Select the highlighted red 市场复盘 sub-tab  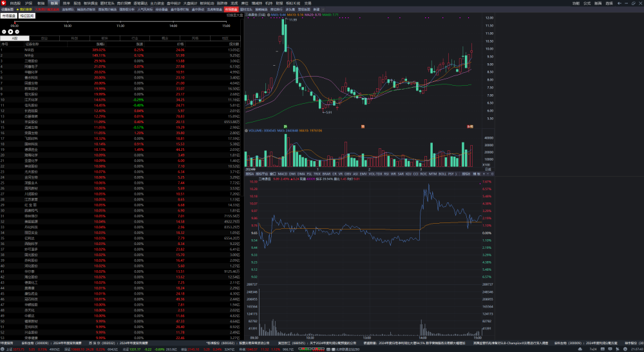[231, 9]
